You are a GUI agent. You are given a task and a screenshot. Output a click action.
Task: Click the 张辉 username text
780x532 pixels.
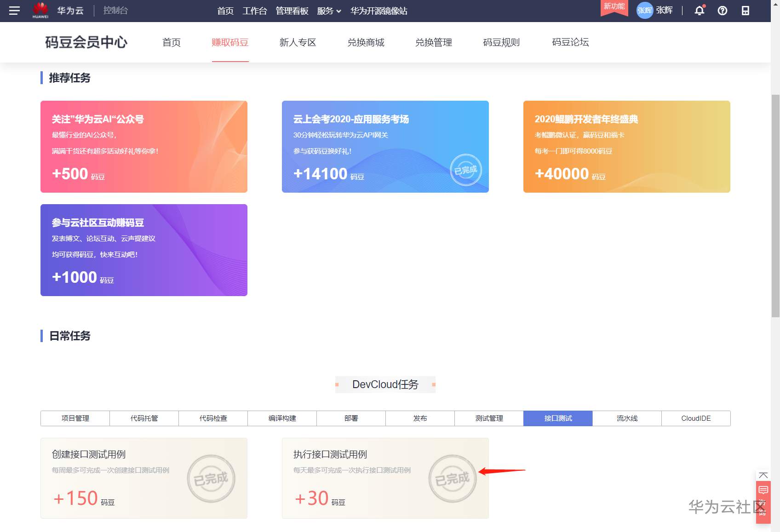click(664, 10)
